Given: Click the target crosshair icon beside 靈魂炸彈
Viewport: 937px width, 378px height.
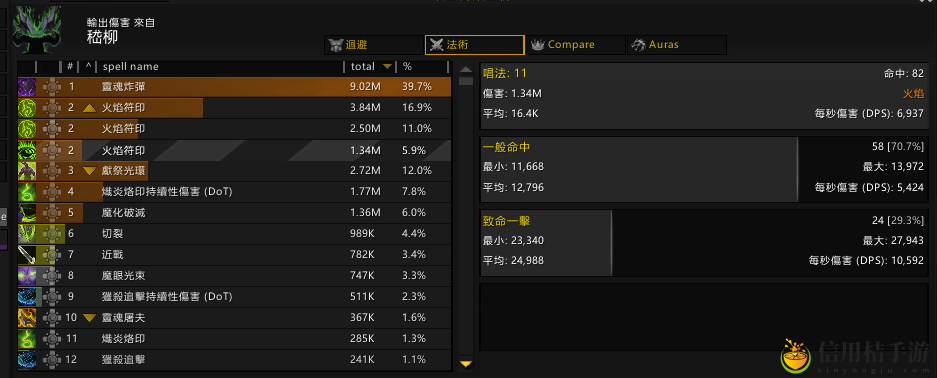Looking at the screenshot, I should 53,87.
